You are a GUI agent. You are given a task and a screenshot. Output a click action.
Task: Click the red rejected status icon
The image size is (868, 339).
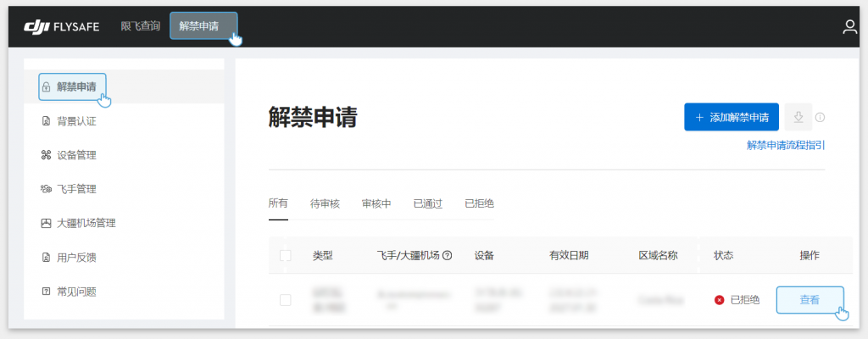(x=720, y=300)
